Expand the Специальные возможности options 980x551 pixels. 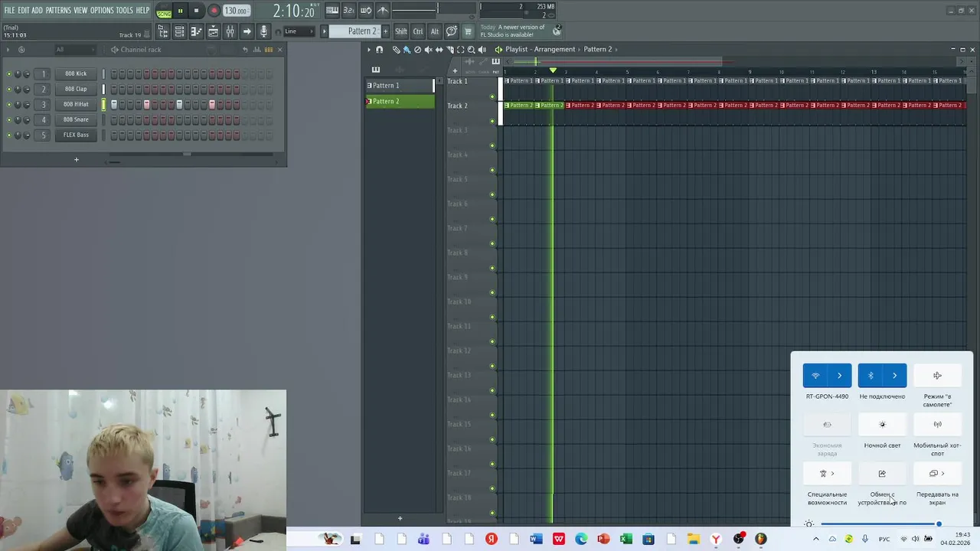(827, 474)
